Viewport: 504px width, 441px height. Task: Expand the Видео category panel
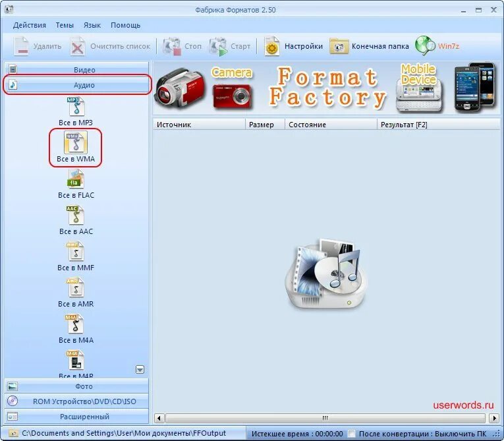[x=76, y=69]
